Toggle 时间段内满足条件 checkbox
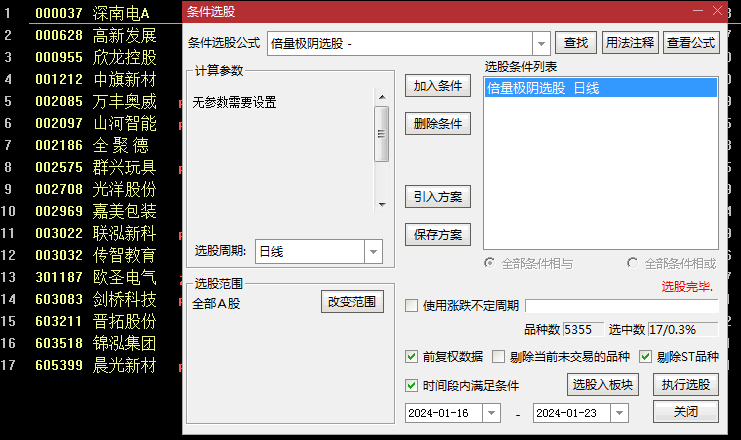Screen dimensions: 741x440 pos(412,386)
